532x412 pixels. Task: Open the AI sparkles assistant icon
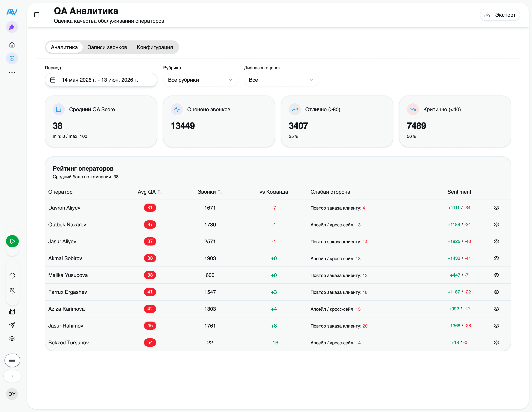12,27
